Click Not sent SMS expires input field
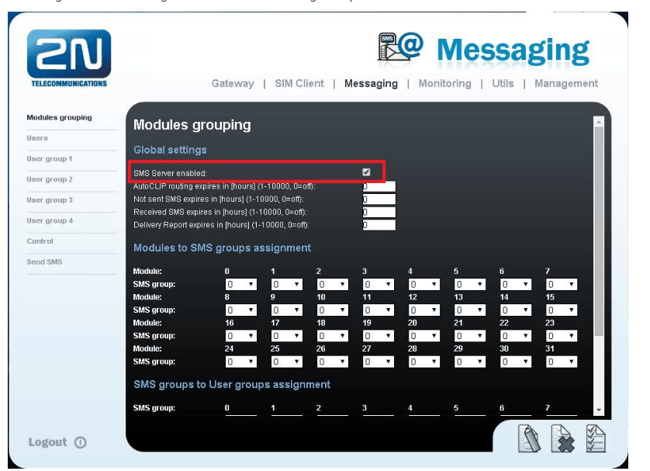This screenshot has width=650, height=471. (x=379, y=199)
